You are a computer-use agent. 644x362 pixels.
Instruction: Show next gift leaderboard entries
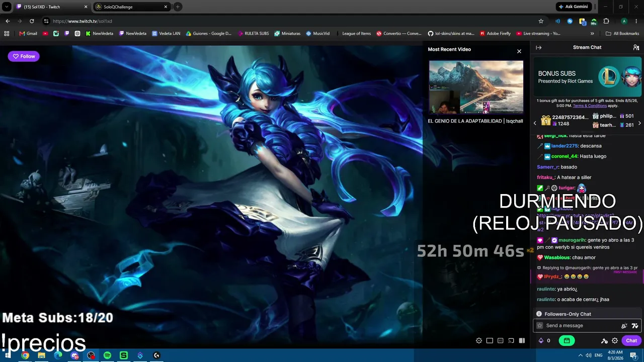tap(639, 123)
